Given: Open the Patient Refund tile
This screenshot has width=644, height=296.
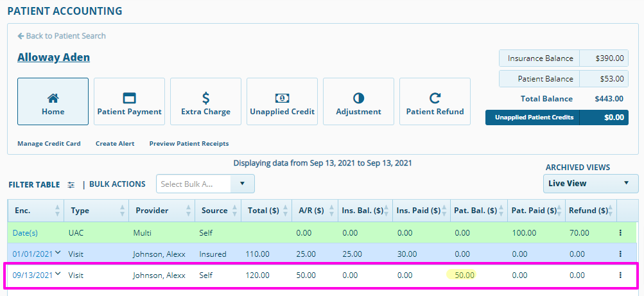Looking at the screenshot, I should click(x=435, y=101).
